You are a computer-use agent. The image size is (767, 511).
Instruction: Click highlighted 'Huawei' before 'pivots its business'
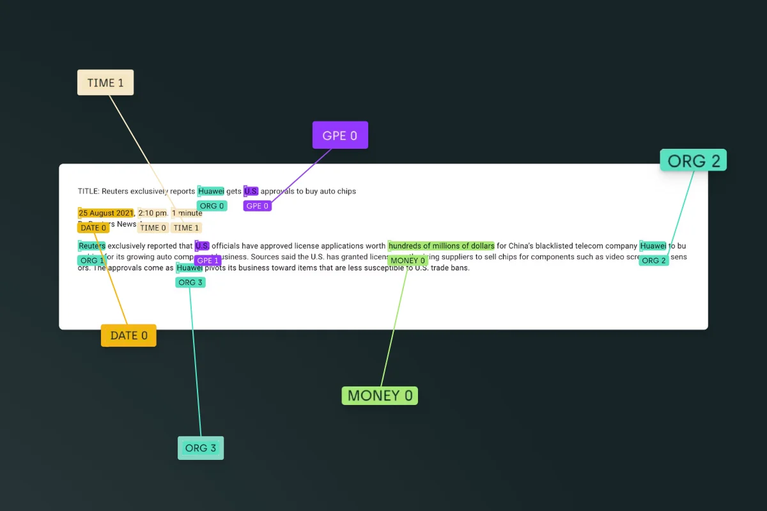point(189,267)
